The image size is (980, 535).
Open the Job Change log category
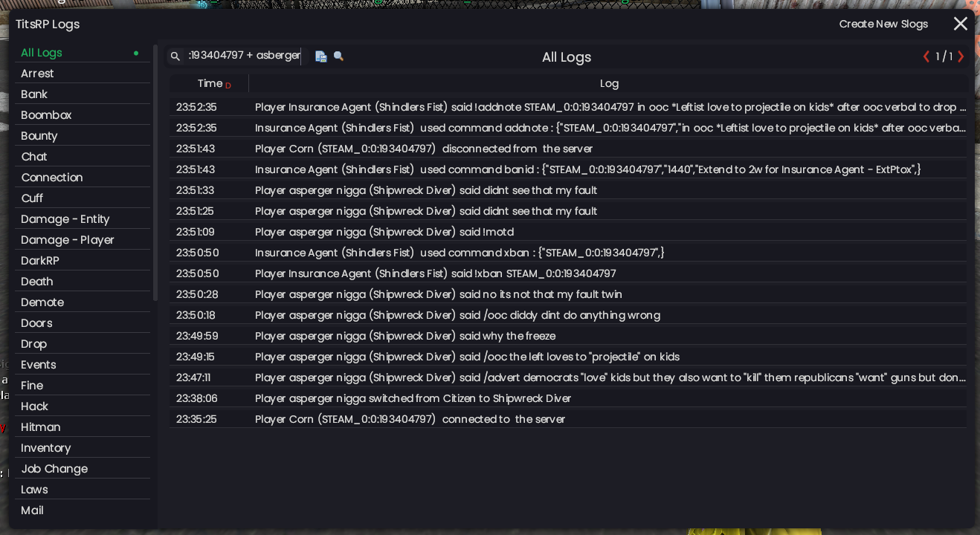coord(54,469)
